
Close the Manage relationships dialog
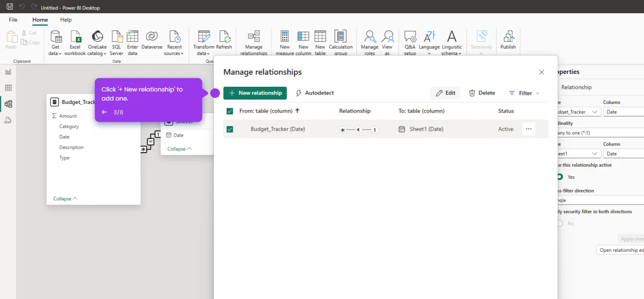tap(542, 72)
